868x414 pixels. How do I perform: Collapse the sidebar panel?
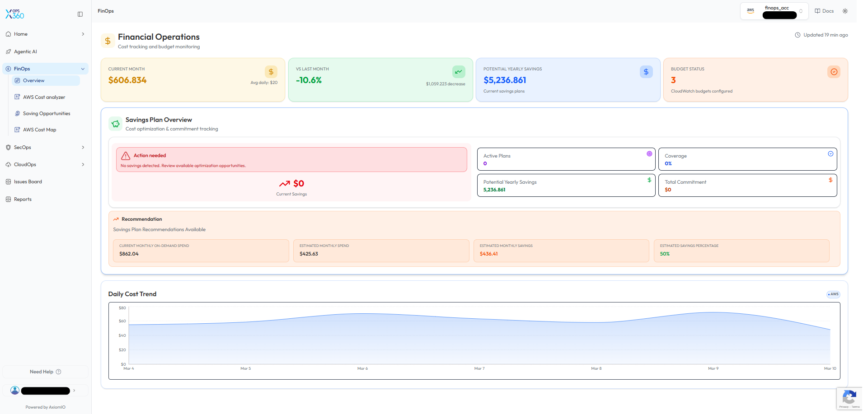[80, 14]
